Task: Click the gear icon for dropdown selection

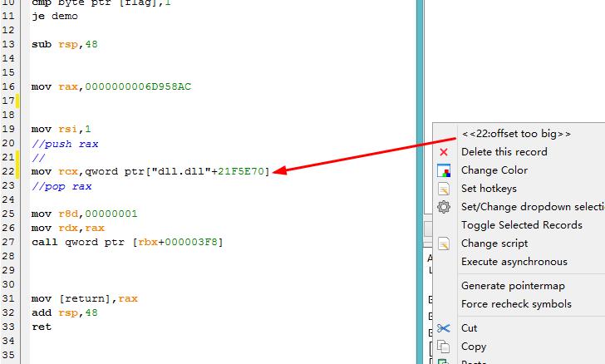Action: 444,207
